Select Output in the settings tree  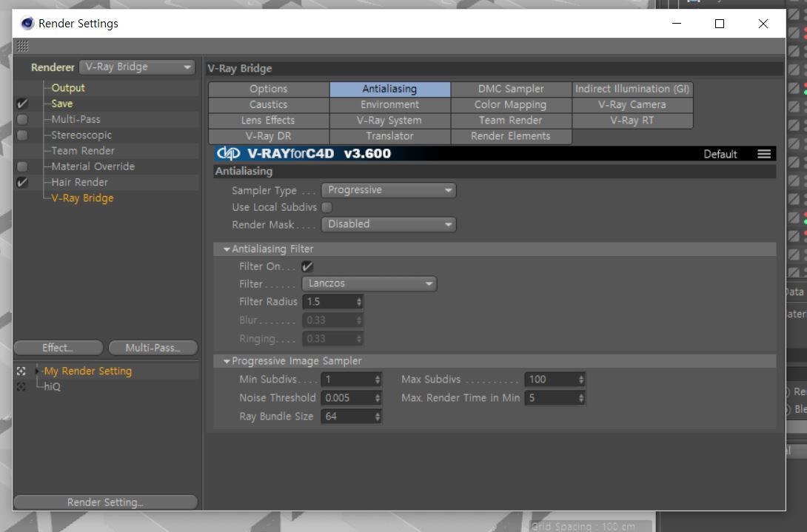(x=68, y=88)
